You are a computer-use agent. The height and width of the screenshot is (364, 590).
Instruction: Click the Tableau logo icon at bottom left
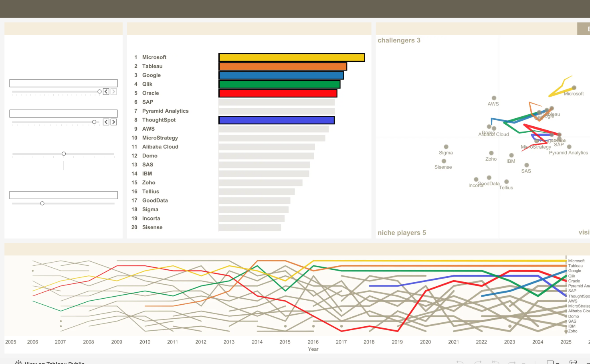(x=18, y=362)
